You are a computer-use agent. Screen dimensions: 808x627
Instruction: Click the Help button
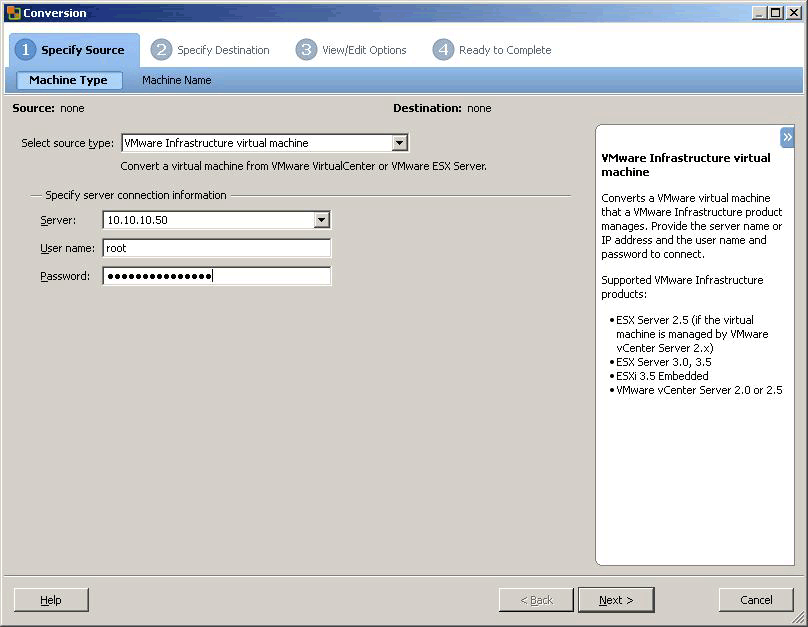(51, 600)
